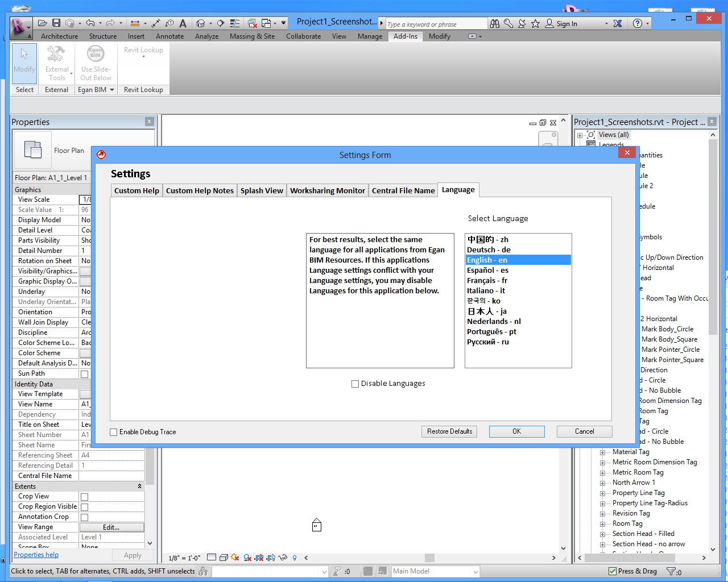Enable the Debug Trace checkbox
The height and width of the screenshot is (582, 728).
[x=114, y=432]
